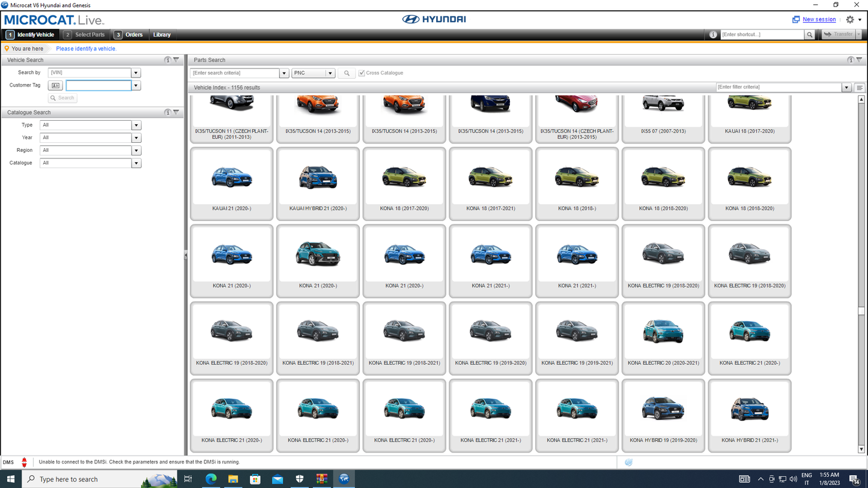Image resolution: width=868 pixels, height=488 pixels.
Task: Click the left panel collapse handle
Action: [x=186, y=256]
